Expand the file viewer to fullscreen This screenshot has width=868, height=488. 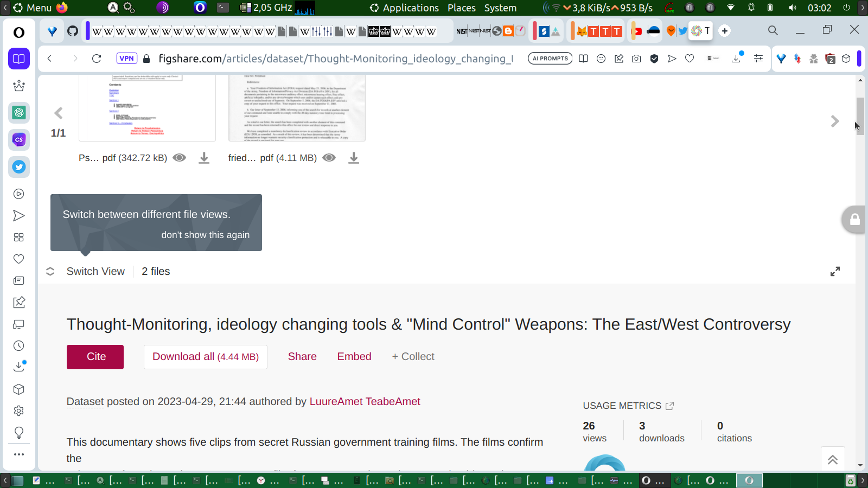point(835,271)
